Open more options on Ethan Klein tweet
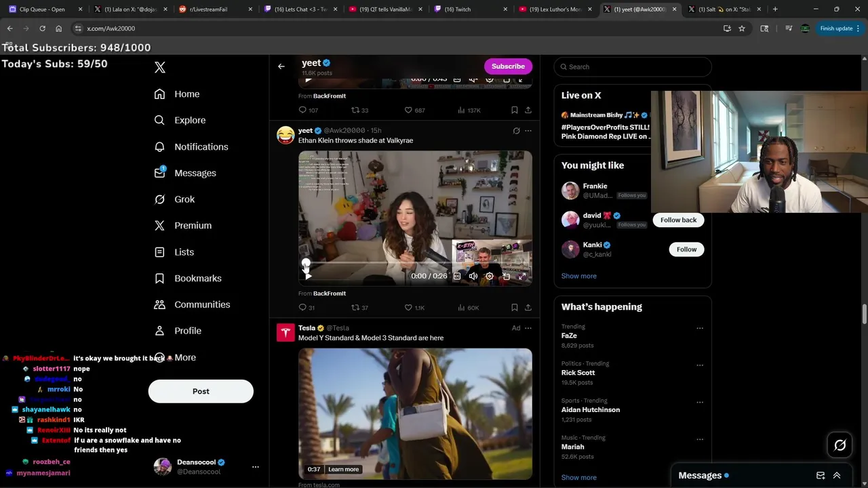The image size is (868, 488). pos(528,131)
